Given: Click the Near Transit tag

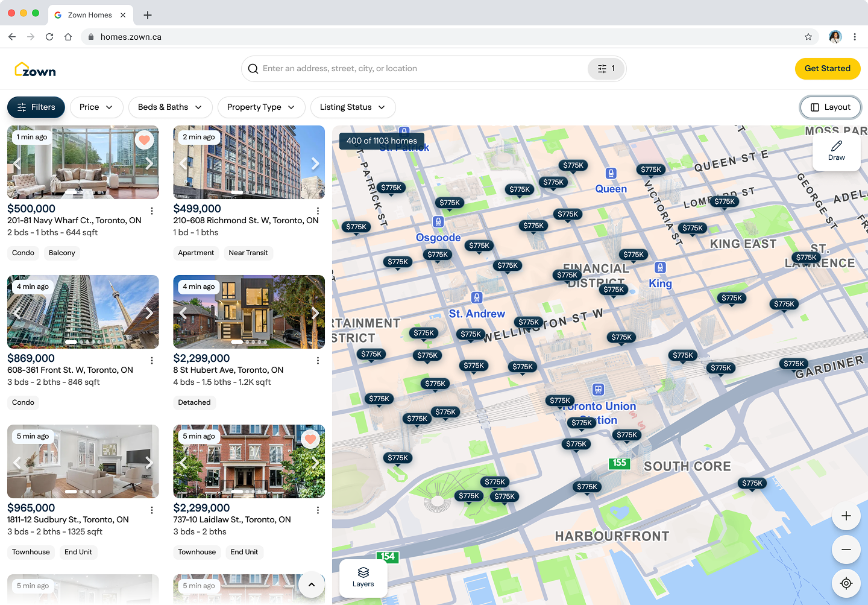Looking at the screenshot, I should pos(248,253).
